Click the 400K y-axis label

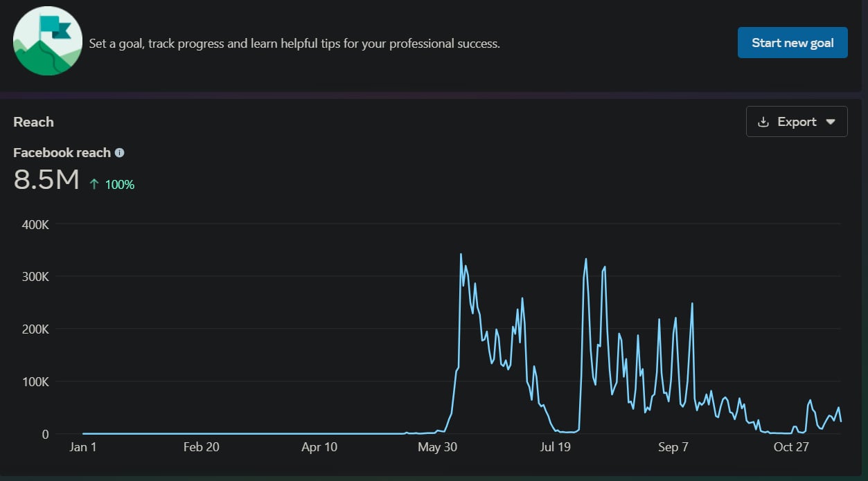[x=36, y=224]
